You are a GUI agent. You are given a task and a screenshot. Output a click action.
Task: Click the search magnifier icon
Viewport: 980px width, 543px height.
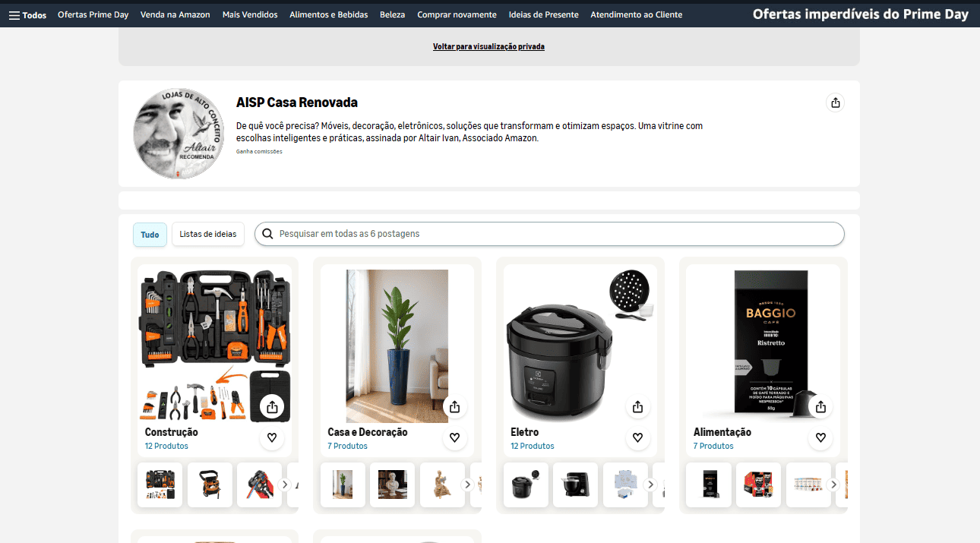pyautogui.click(x=267, y=234)
